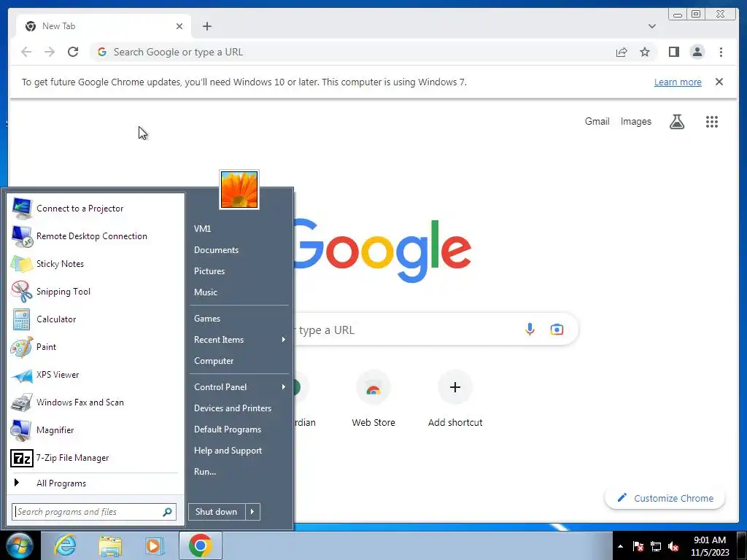Open Google Images link
The height and width of the screenshot is (560, 747).
635,122
